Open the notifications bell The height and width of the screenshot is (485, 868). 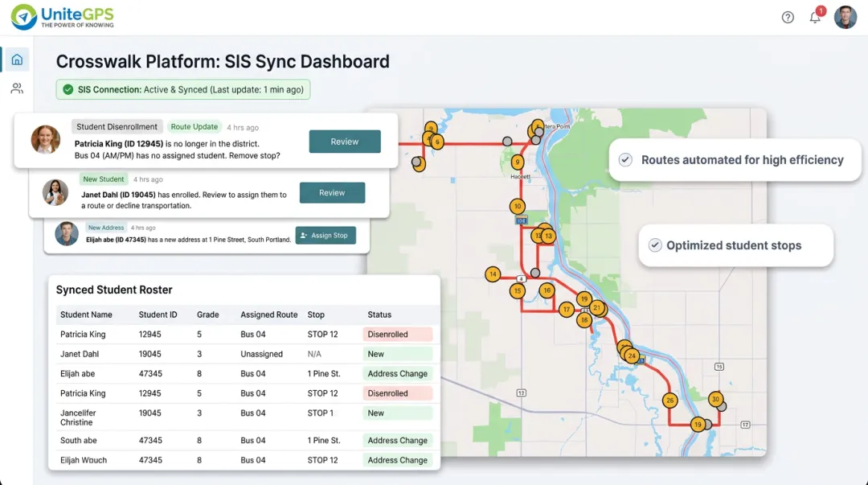point(815,18)
